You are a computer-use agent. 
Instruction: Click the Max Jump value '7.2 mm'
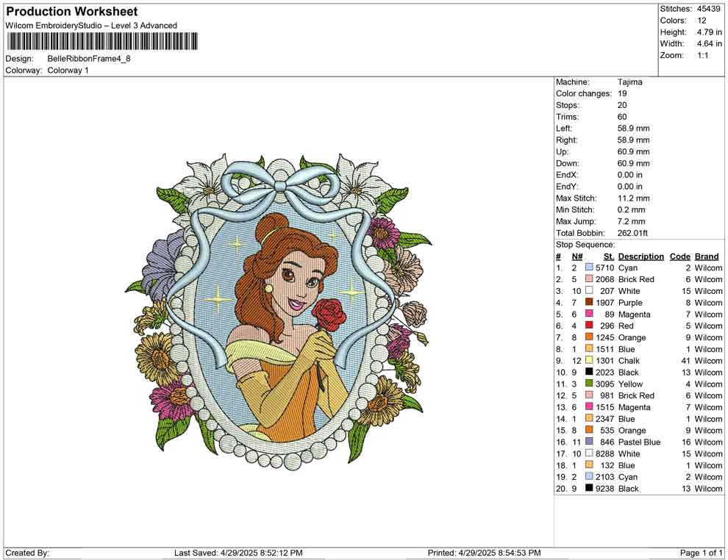pos(632,221)
